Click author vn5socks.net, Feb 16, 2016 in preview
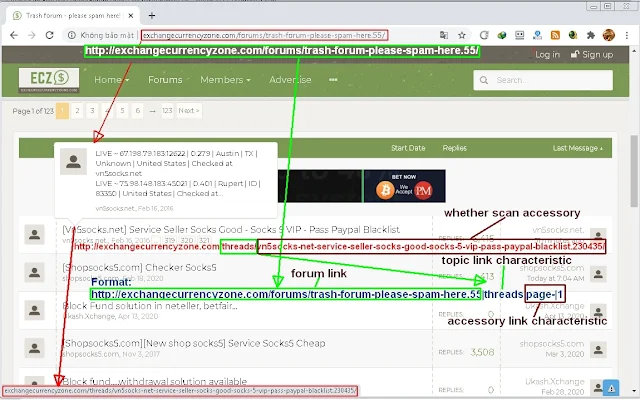 (x=134, y=208)
